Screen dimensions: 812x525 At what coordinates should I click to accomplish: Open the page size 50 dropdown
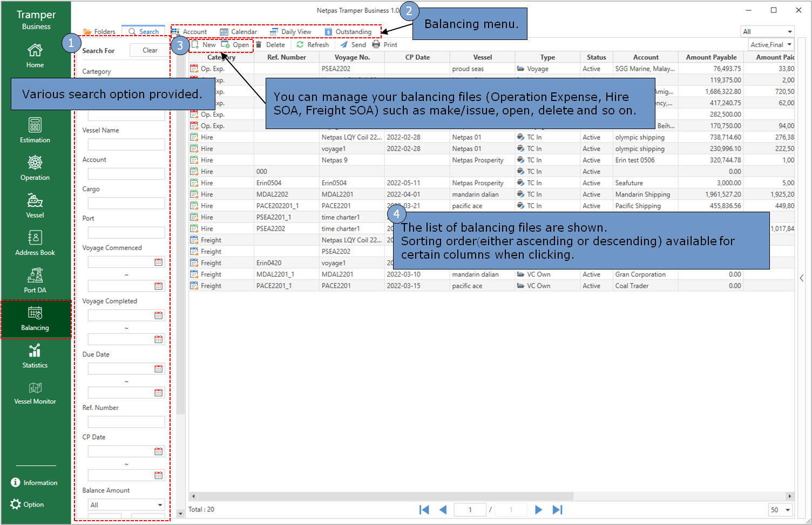(x=780, y=510)
